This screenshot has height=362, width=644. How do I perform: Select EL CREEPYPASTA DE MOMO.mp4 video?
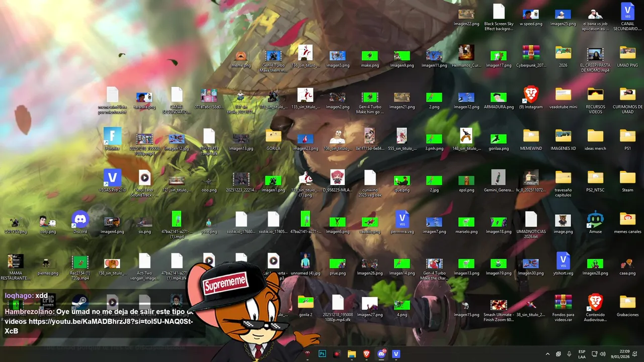pos(595,59)
